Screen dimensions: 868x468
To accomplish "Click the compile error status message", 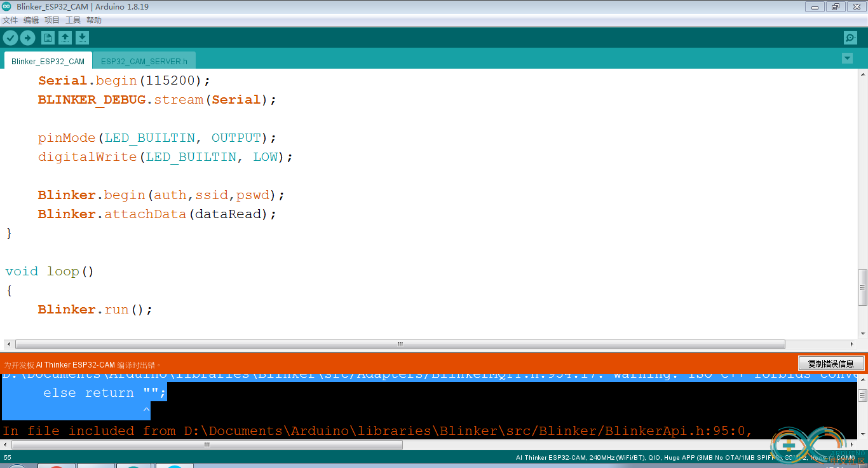I will (x=81, y=365).
